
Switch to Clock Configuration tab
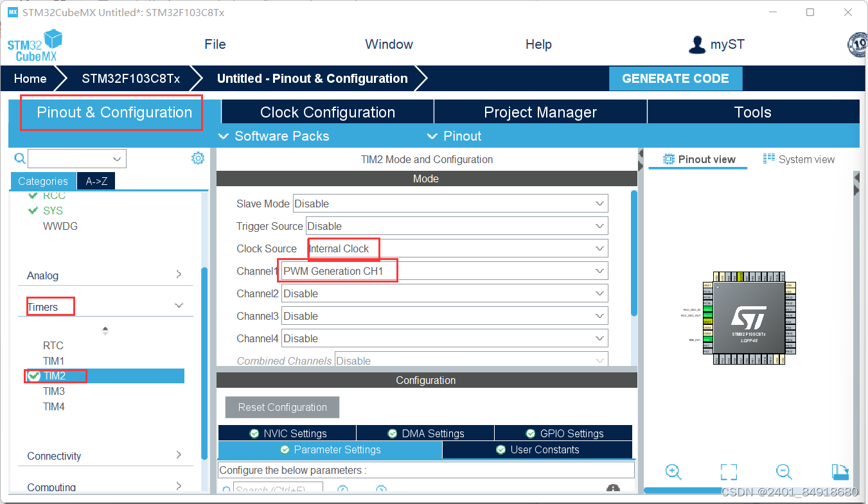pyautogui.click(x=328, y=112)
